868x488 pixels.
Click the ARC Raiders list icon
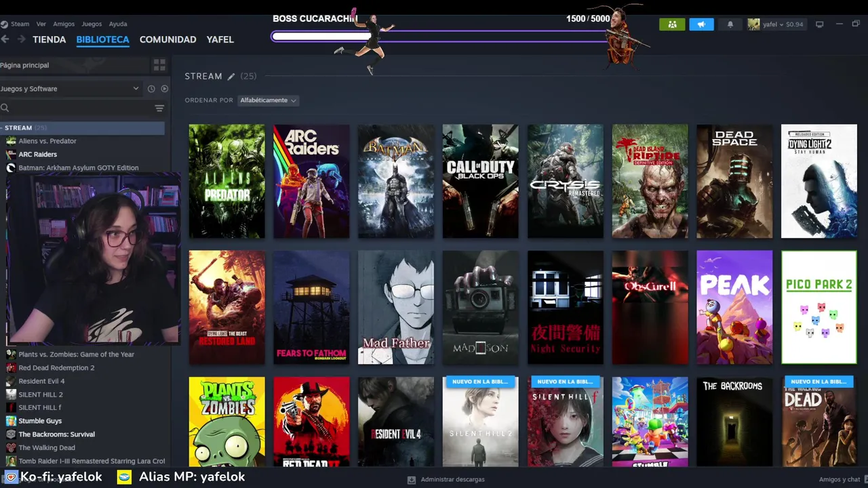coord(11,155)
